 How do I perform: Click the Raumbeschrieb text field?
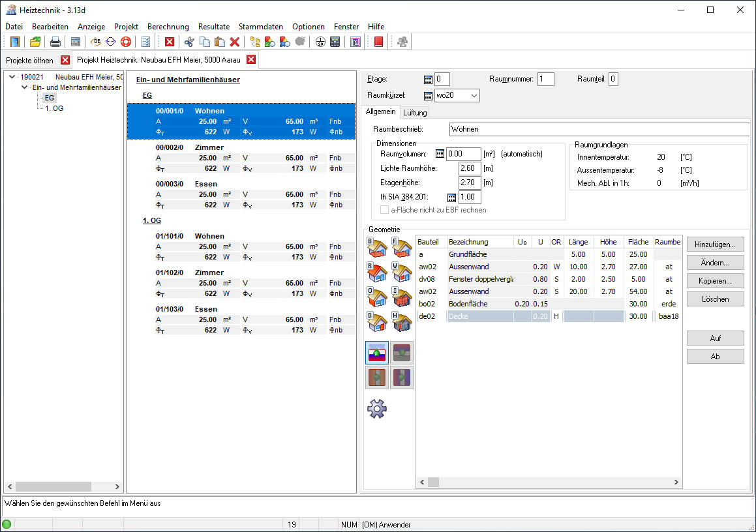pyautogui.click(x=599, y=129)
